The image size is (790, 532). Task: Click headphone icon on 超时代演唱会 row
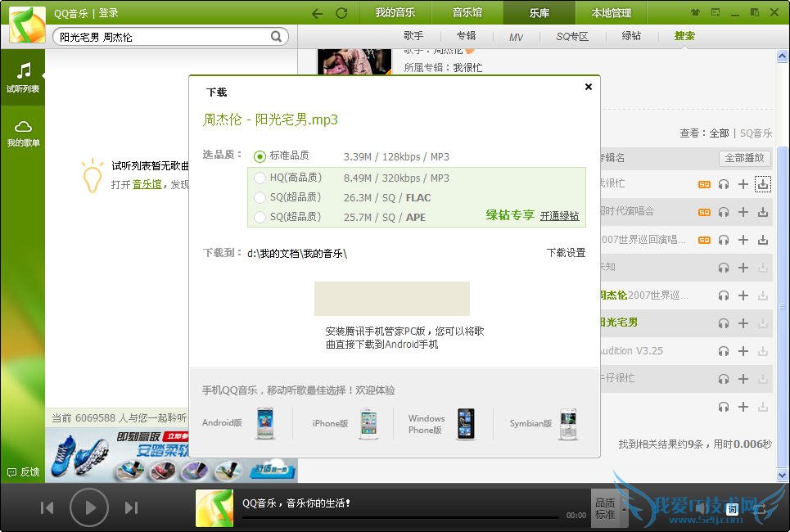coord(724,212)
